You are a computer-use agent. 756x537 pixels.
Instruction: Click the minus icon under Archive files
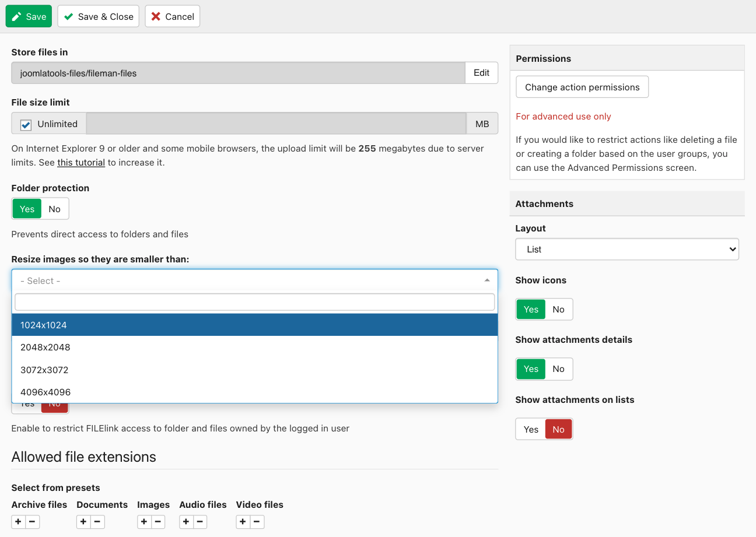33,522
